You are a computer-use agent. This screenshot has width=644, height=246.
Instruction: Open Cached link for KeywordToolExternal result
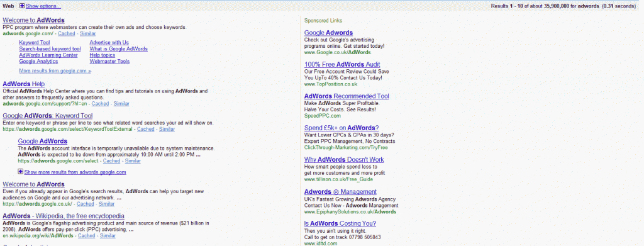coord(146,129)
